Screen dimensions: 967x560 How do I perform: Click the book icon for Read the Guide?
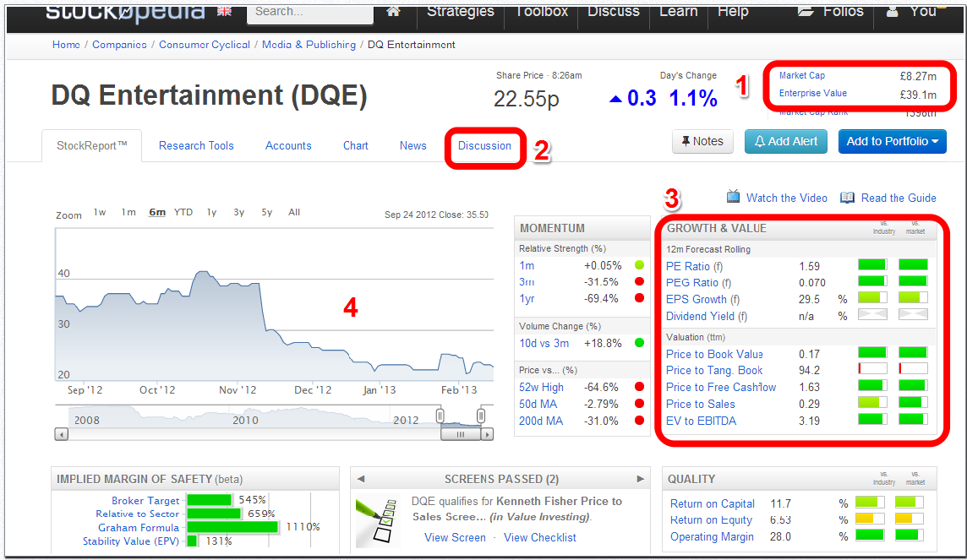[x=847, y=198]
